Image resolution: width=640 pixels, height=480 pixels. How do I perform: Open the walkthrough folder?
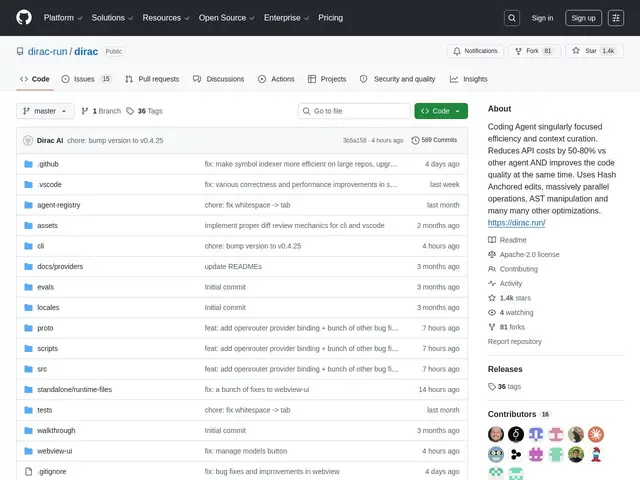coord(56,431)
